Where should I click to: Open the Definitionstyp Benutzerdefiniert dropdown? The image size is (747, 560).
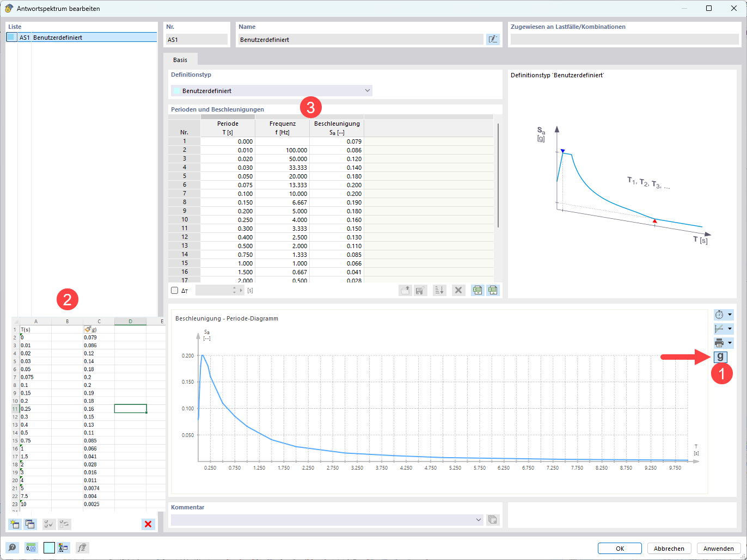click(x=272, y=91)
